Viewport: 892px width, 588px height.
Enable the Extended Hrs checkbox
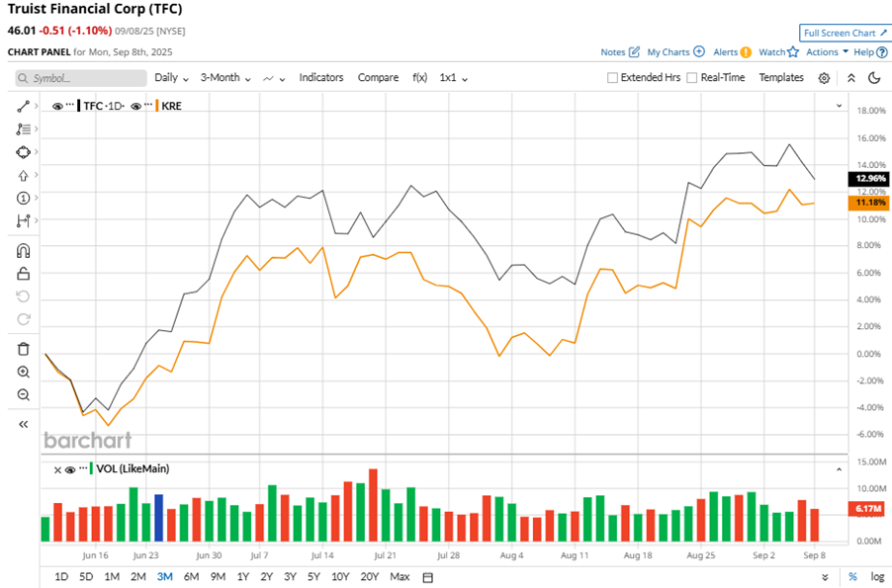(x=613, y=77)
